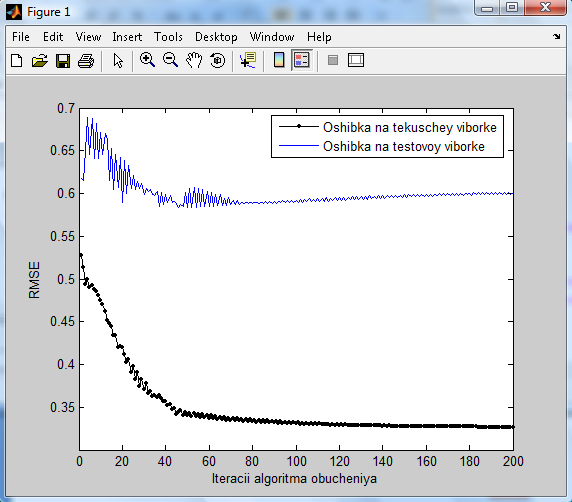This screenshot has height=502, width=572.
Task: Close the Figure 1 window
Action: 545,8
